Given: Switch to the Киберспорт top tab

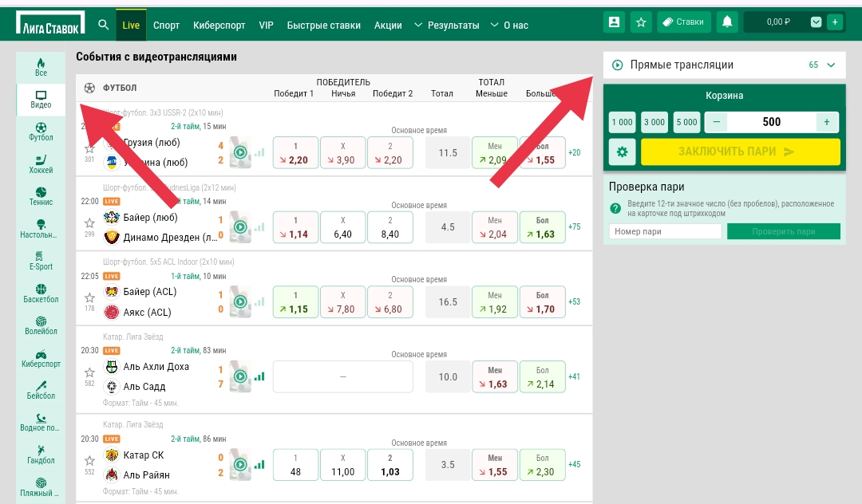Looking at the screenshot, I should coord(219,26).
